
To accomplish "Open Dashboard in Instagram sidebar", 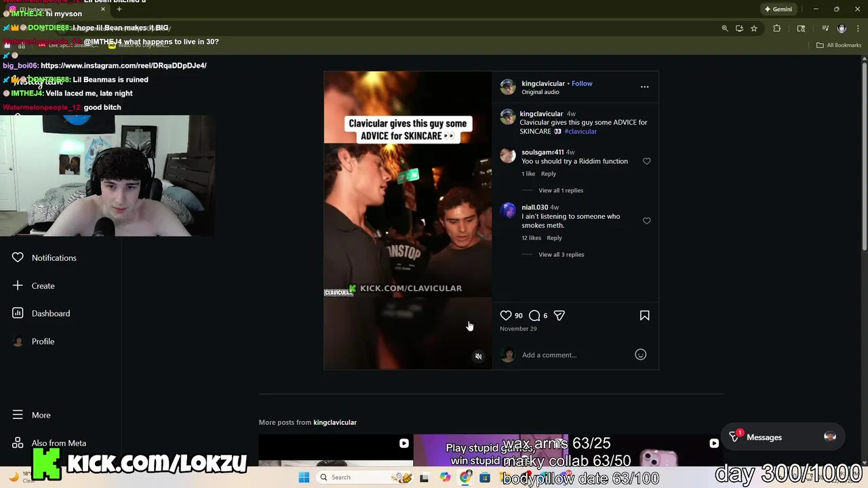I will [50, 314].
